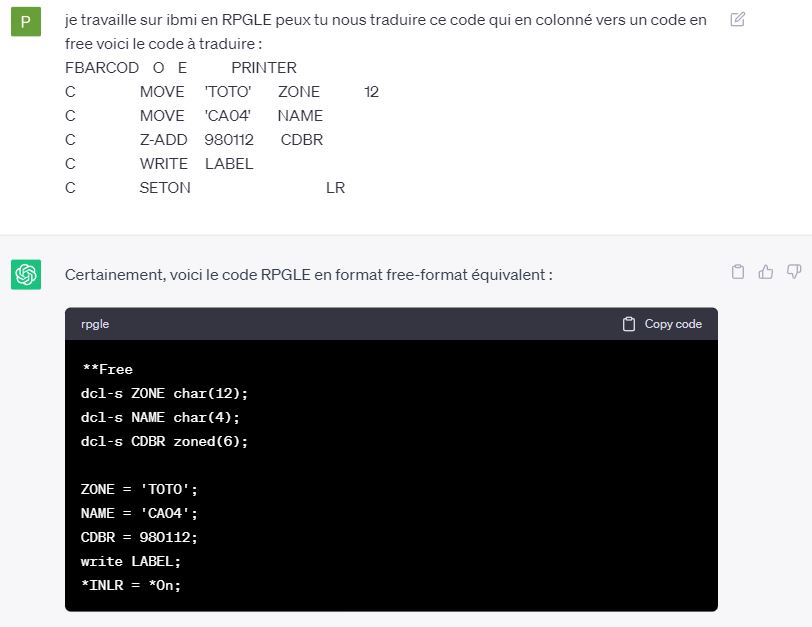
Task: Click the edit message pencil icon
Action: point(737,19)
